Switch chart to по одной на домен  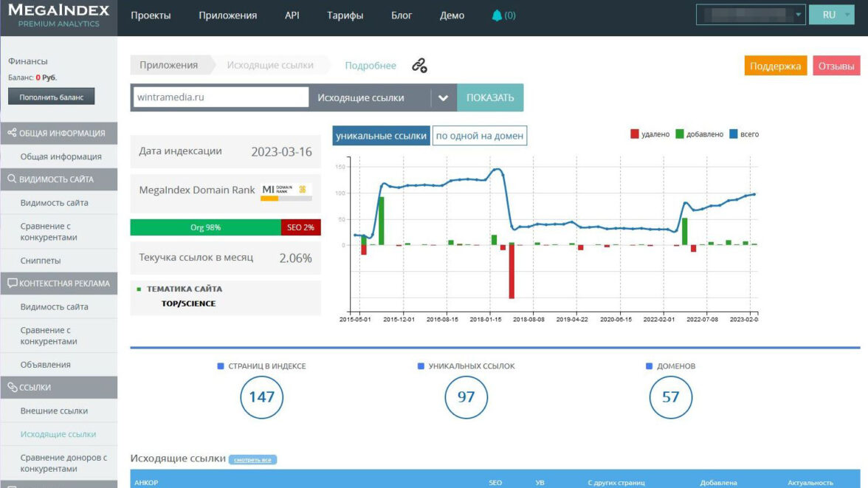(480, 136)
